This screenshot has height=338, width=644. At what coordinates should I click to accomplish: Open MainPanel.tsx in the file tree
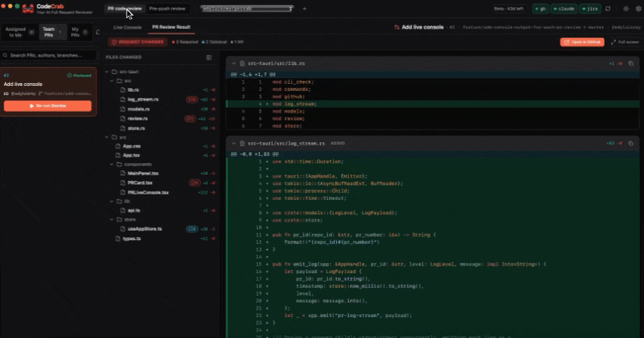(x=143, y=173)
